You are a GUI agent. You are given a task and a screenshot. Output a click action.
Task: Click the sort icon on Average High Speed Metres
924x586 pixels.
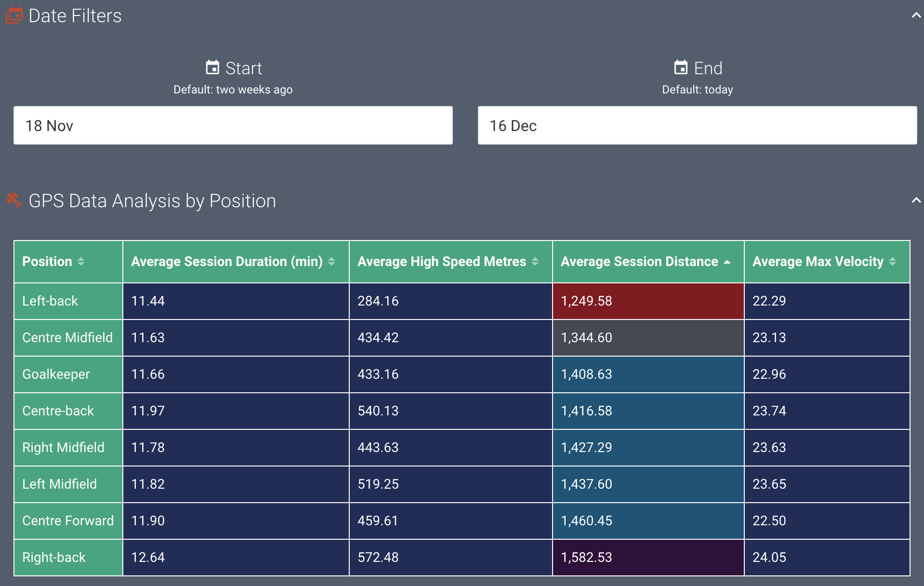click(x=536, y=262)
